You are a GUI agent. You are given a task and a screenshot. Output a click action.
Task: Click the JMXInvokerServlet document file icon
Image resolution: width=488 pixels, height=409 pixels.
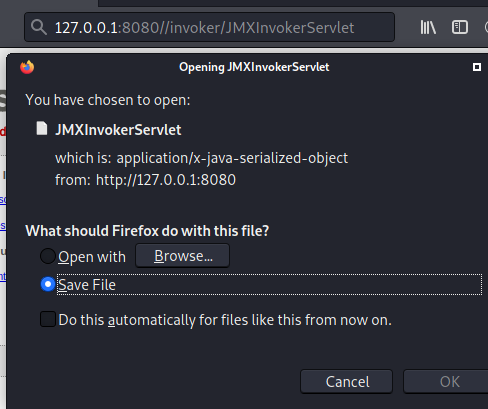[x=42, y=128]
